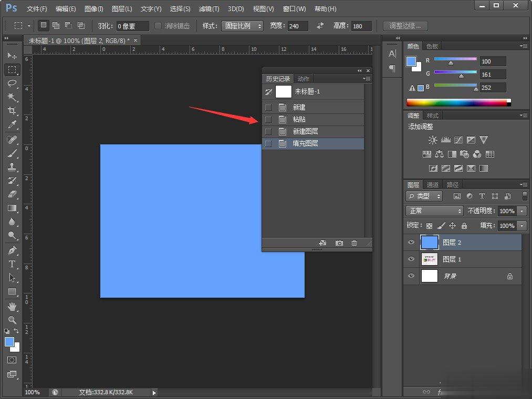Viewport: 532px width, 399px height.
Task: Open the 样式 fixed ratio dropdown
Action: (x=242, y=26)
